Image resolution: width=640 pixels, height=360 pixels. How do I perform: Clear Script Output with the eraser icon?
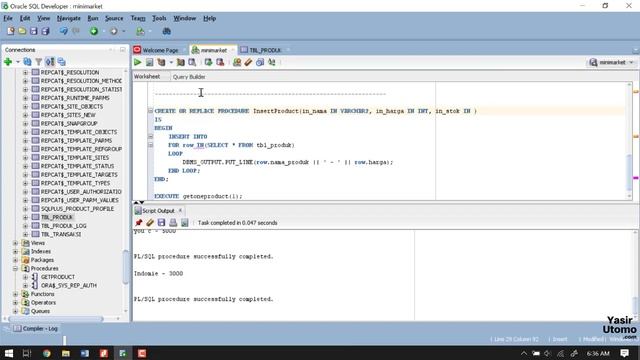[x=150, y=222]
